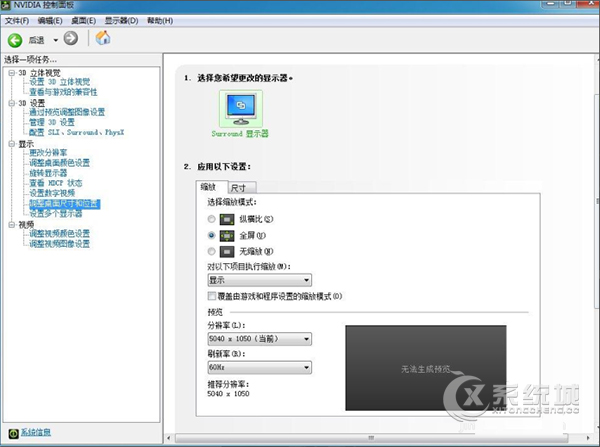The height and width of the screenshot is (447, 600).
Task: Click the vertical scrollbar thumb on right
Action: tap(597, 201)
